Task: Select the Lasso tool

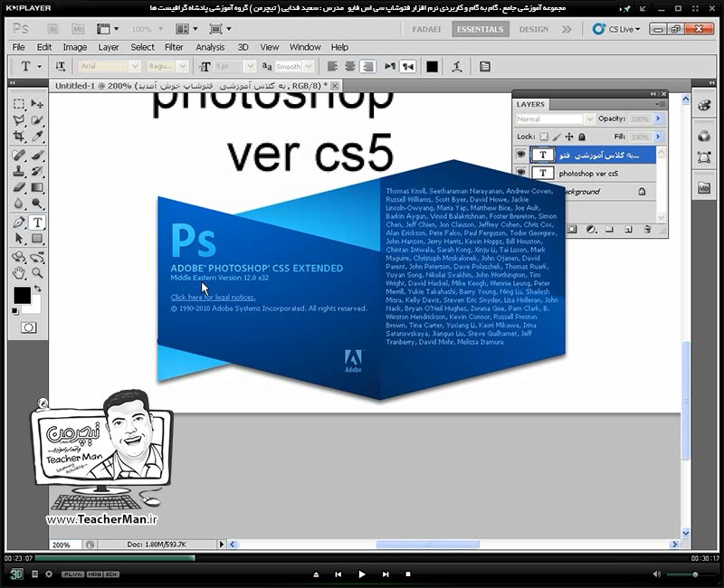Action: tap(19, 120)
